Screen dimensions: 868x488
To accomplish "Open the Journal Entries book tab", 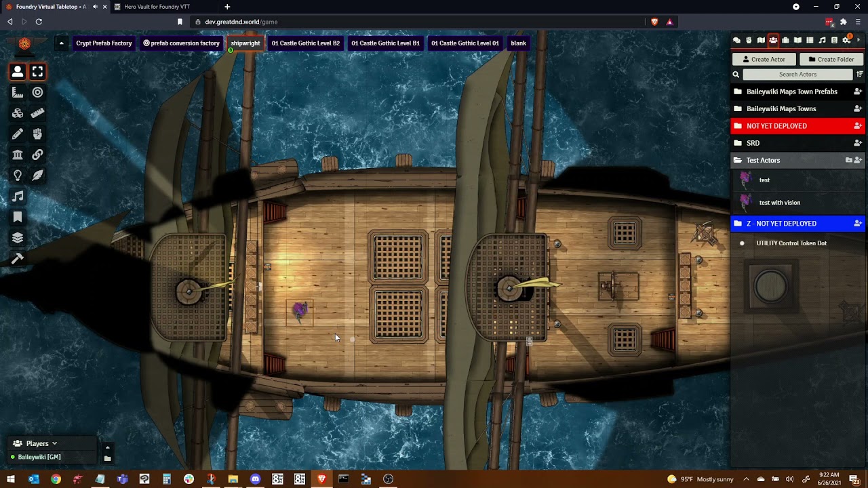I will [x=797, y=41].
